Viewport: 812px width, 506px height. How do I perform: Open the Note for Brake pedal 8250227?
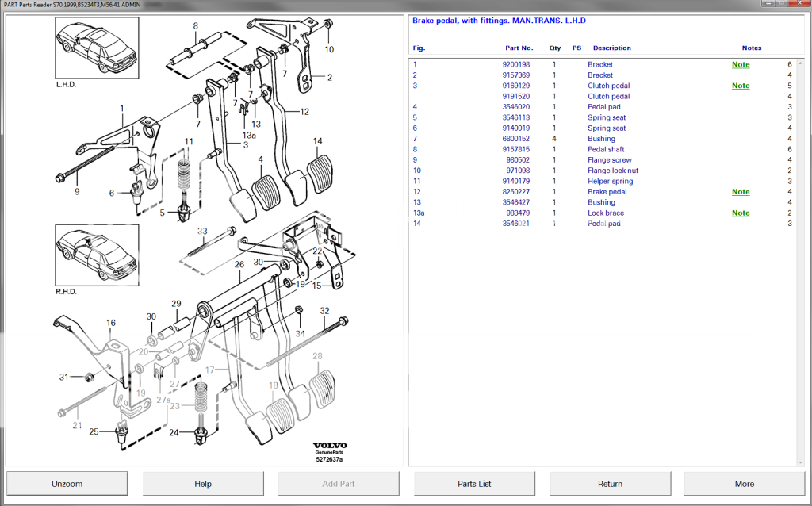740,191
